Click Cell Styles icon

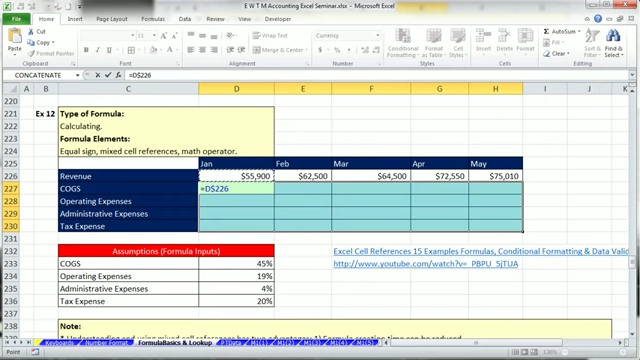point(458,43)
